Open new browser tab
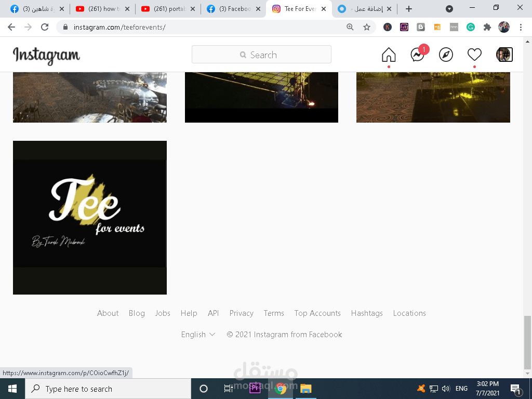The image size is (532, 399). coord(409,9)
